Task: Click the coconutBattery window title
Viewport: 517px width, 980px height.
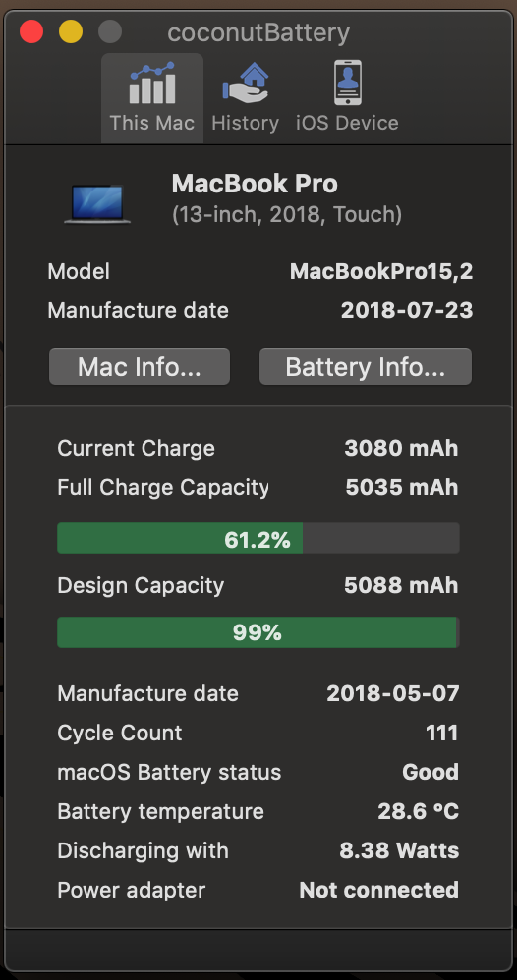Action: point(258,32)
